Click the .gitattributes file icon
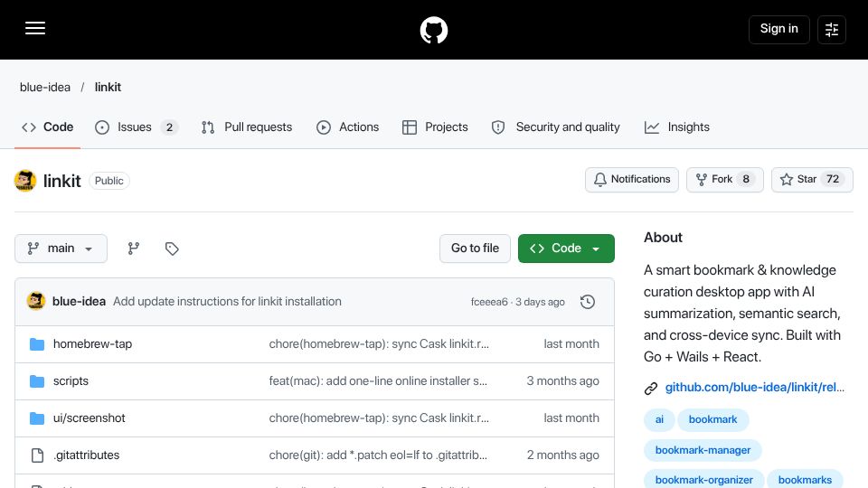 click(37, 455)
